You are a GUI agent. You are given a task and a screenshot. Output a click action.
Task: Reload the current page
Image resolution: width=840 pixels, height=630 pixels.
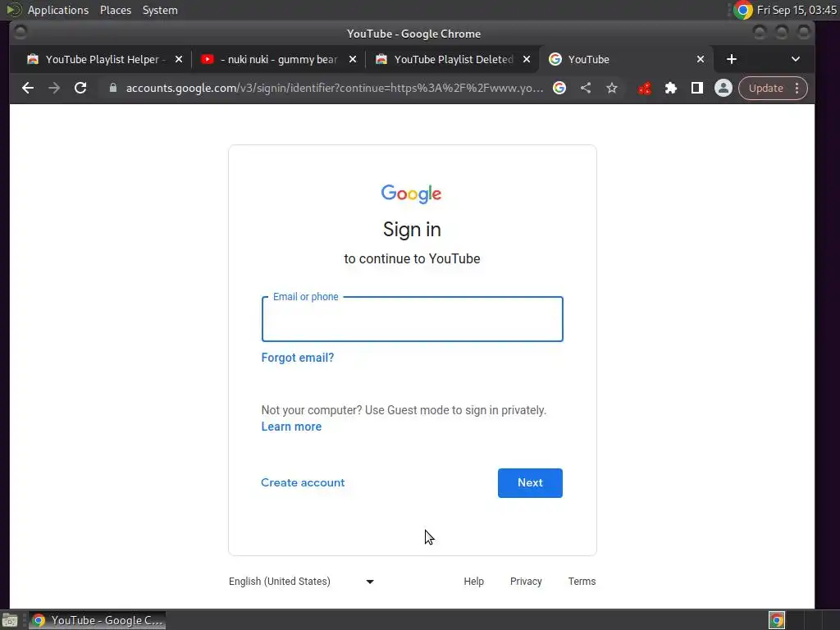coord(80,88)
